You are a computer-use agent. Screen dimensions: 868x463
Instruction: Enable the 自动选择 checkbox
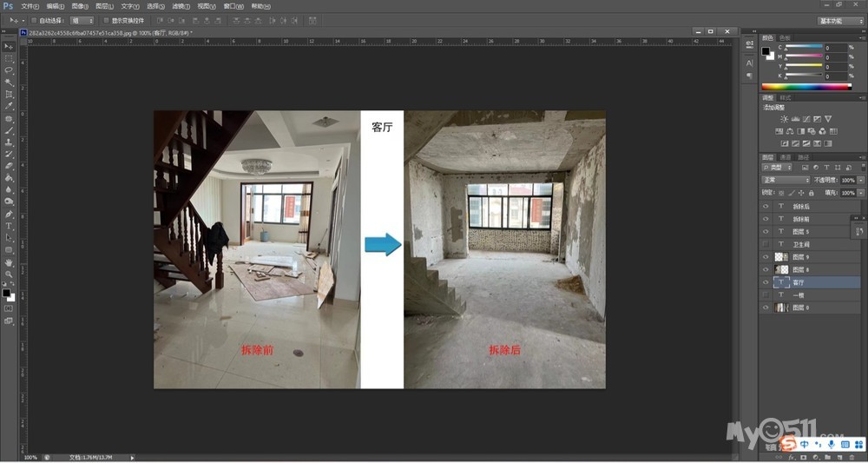pyautogui.click(x=34, y=20)
